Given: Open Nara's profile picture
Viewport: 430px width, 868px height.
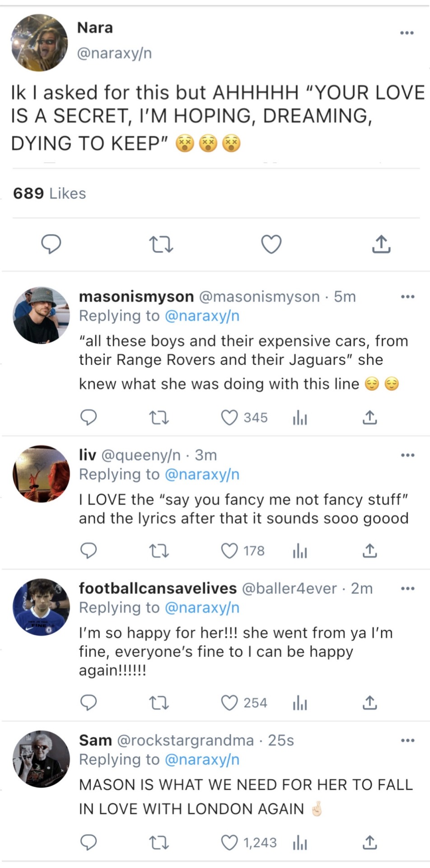Looking at the screenshot, I should [x=39, y=42].
